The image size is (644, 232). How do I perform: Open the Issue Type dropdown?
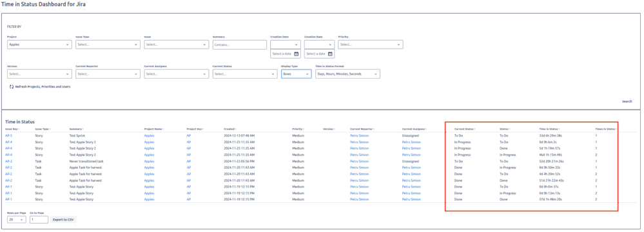click(x=108, y=44)
